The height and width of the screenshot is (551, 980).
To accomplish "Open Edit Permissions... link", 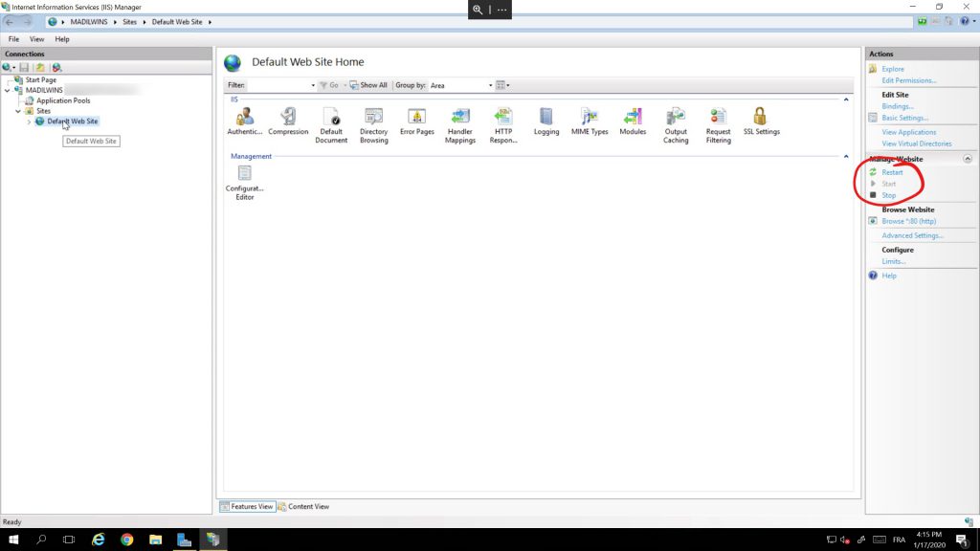I will [909, 80].
